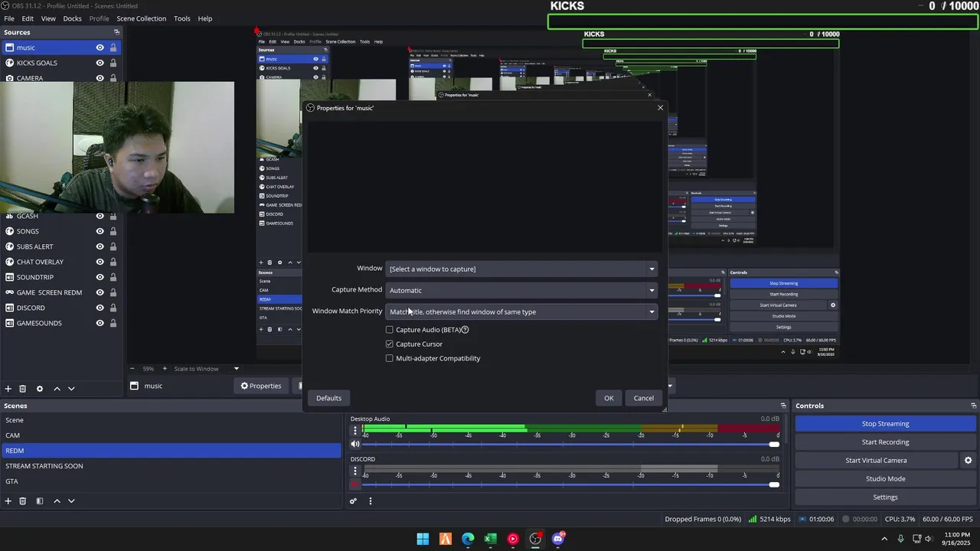Add a new scene with plus icon
980x551 pixels.
[8, 501]
